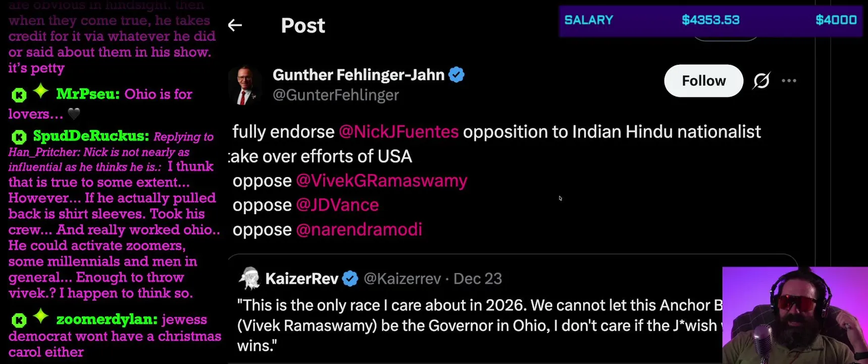Click the black heart emoji in MrPseu's message

pyautogui.click(x=74, y=114)
